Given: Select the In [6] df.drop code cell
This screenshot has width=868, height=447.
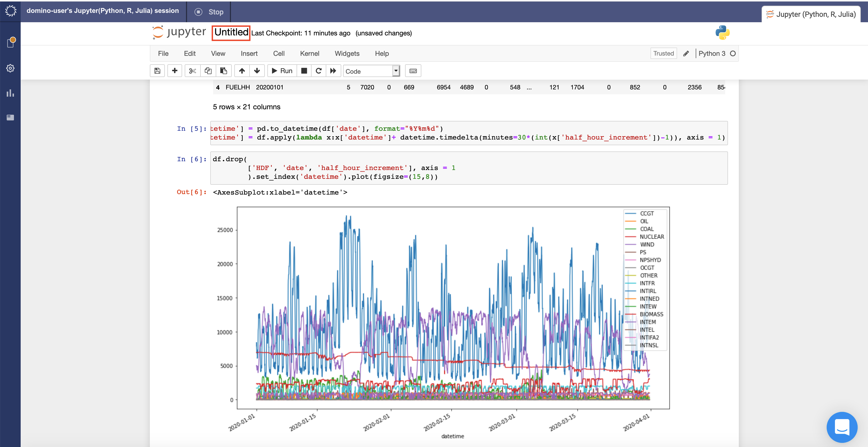Looking at the screenshot, I should [x=469, y=168].
